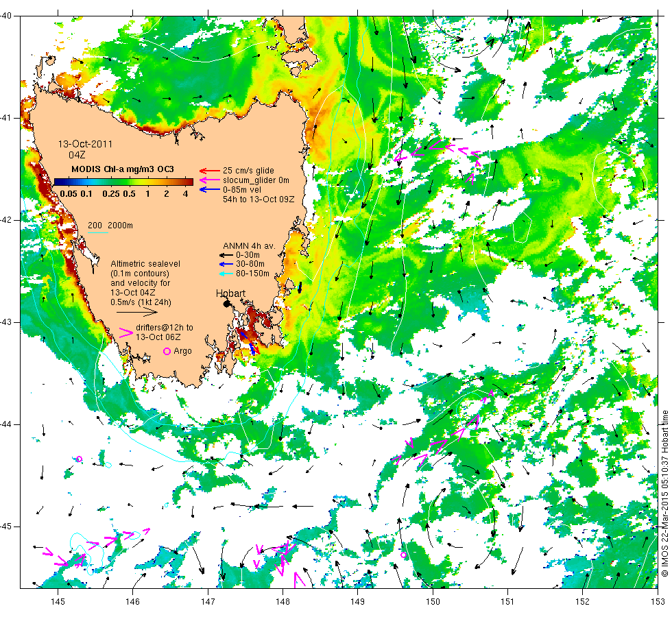This screenshot has height=617, width=672.
Task: Click the Hobart city label
Action: pos(230,293)
